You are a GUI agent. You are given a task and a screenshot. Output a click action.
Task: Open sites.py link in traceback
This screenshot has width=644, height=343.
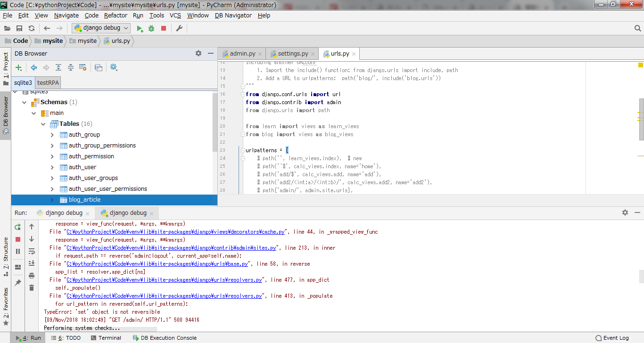click(172, 248)
